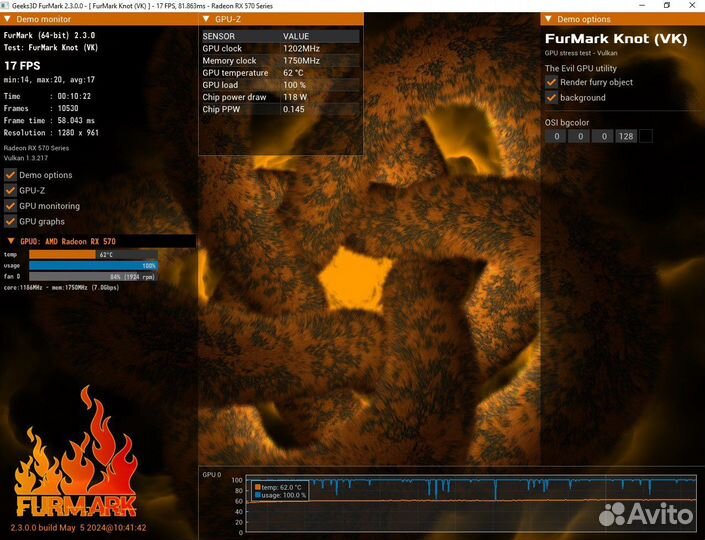Uncheck the Demo options checkbox
This screenshot has height=540, width=705.
point(11,175)
